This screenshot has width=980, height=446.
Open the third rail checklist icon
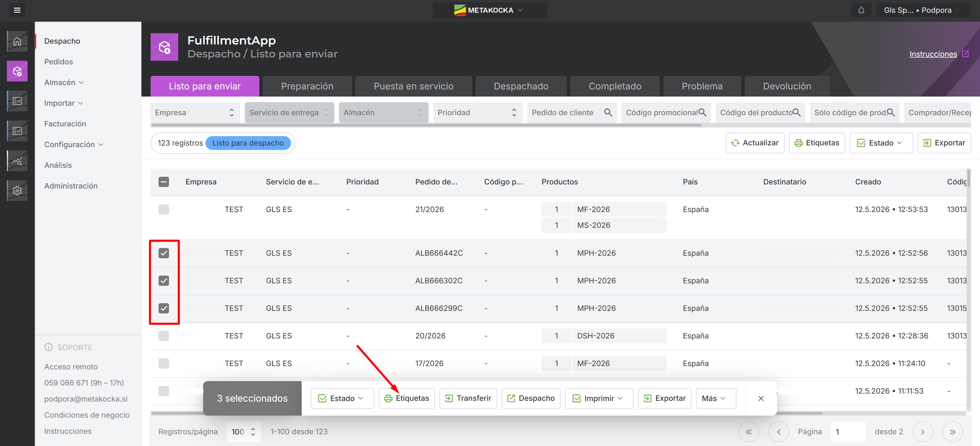coord(17,101)
